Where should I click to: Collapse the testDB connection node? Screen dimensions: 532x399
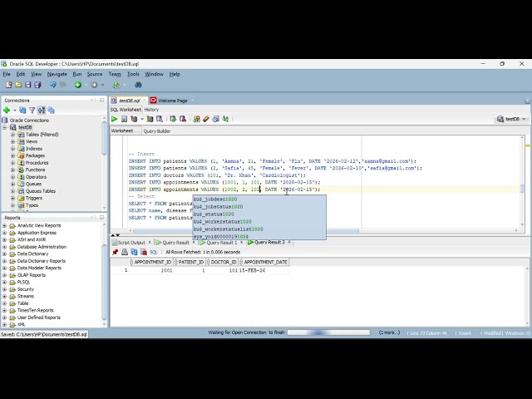pyautogui.click(x=5, y=127)
